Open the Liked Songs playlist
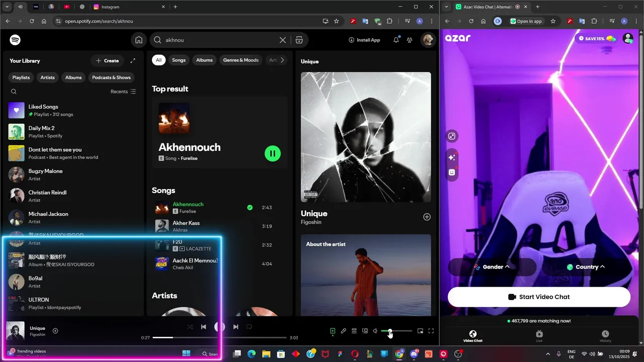The image size is (644, 362). (73, 110)
